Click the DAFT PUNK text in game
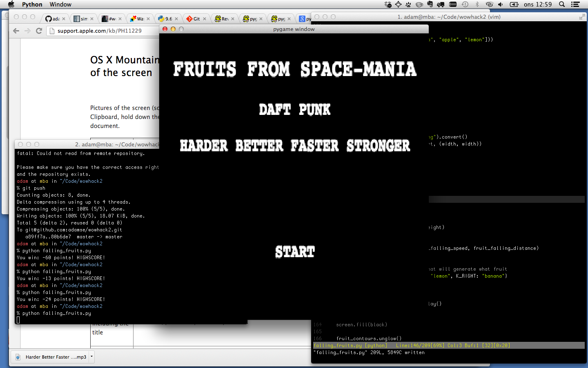588x368 pixels. [295, 110]
